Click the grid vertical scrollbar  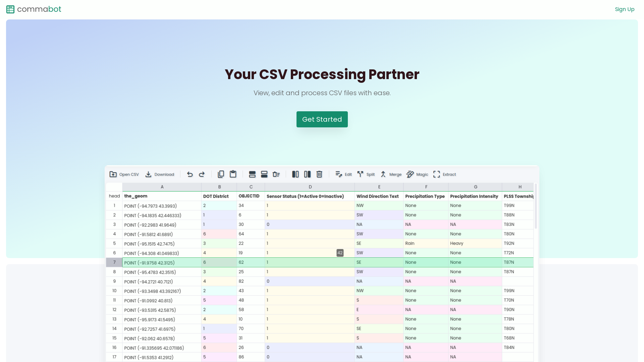coord(536,206)
